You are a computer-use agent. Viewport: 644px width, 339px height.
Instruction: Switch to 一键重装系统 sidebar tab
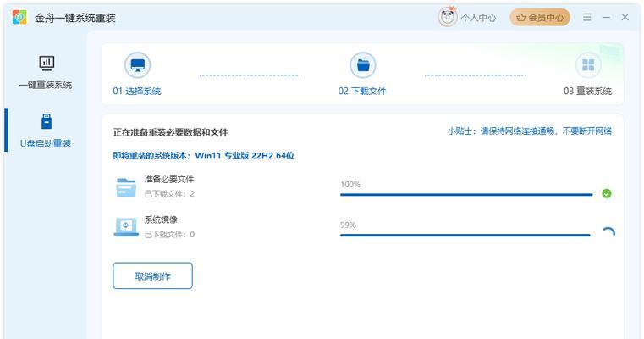tap(46, 85)
